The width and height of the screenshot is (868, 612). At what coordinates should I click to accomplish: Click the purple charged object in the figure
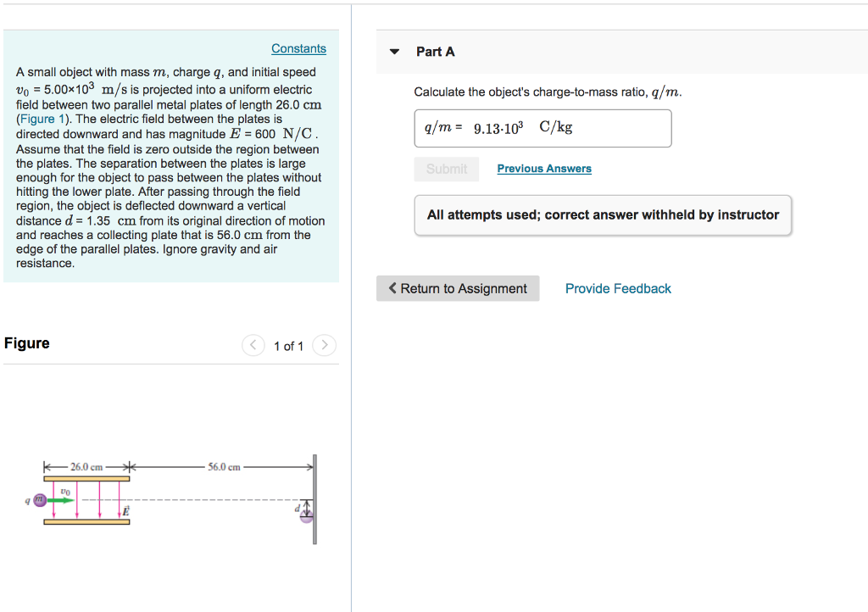pos(37,500)
